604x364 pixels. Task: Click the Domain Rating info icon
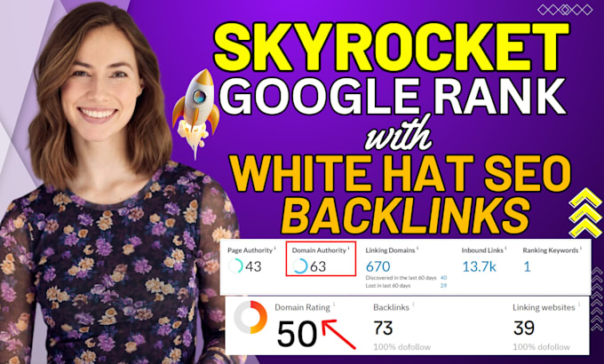click(x=334, y=305)
